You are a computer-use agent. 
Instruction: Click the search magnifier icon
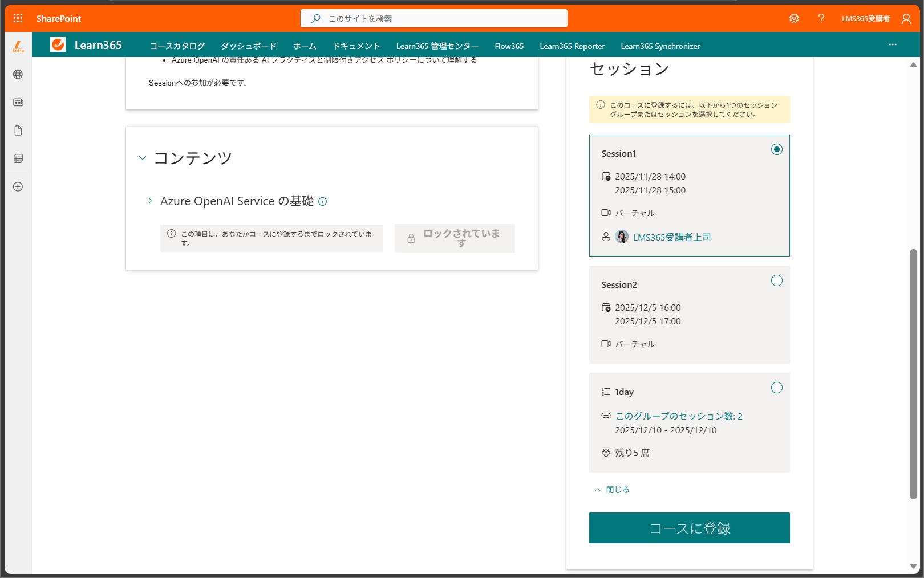tap(316, 18)
